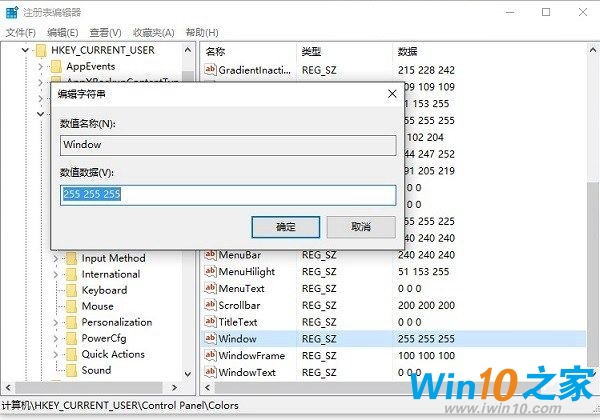
Task: Select the Keyboard key label
Action: pos(104,290)
